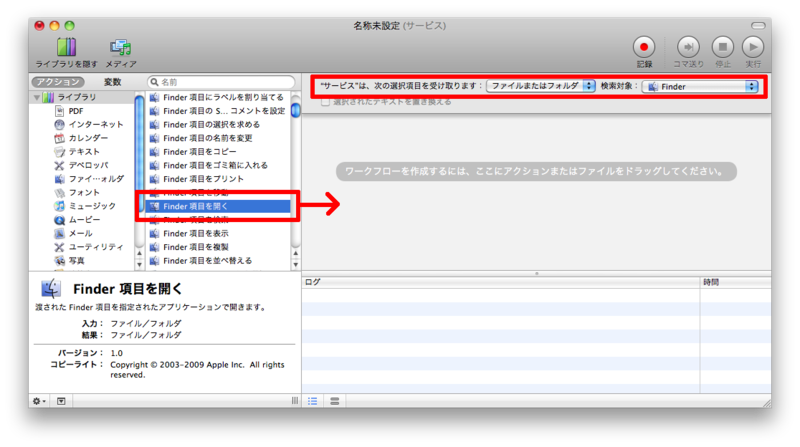Click the pane resize grip at bottom

tap(294, 401)
